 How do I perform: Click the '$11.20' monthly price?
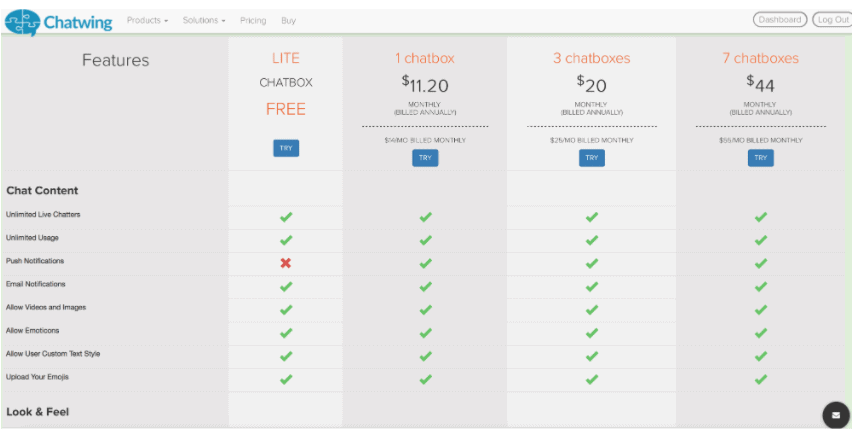425,84
